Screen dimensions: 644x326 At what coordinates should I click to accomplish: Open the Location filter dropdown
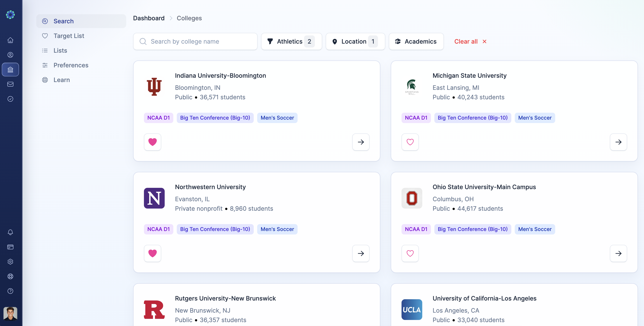[355, 41]
